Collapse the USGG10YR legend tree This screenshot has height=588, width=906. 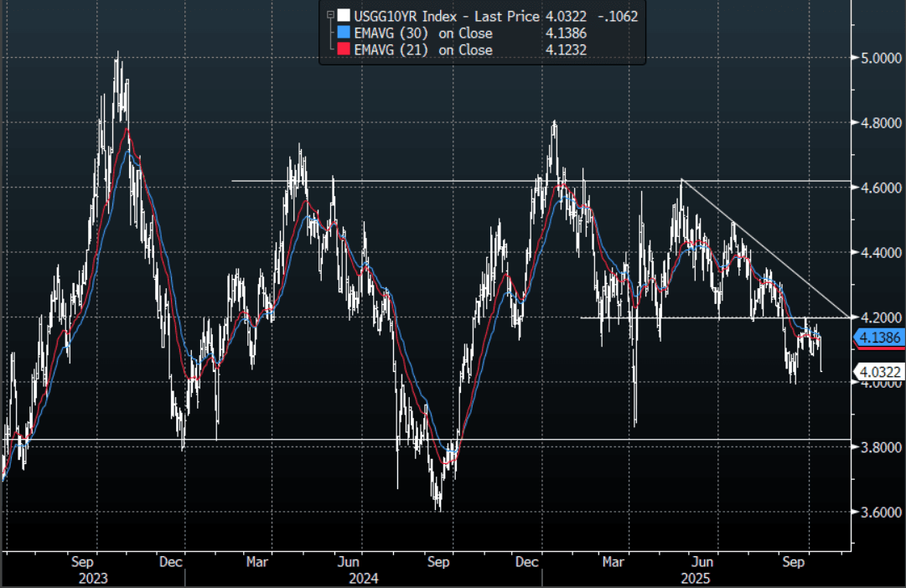click(329, 15)
